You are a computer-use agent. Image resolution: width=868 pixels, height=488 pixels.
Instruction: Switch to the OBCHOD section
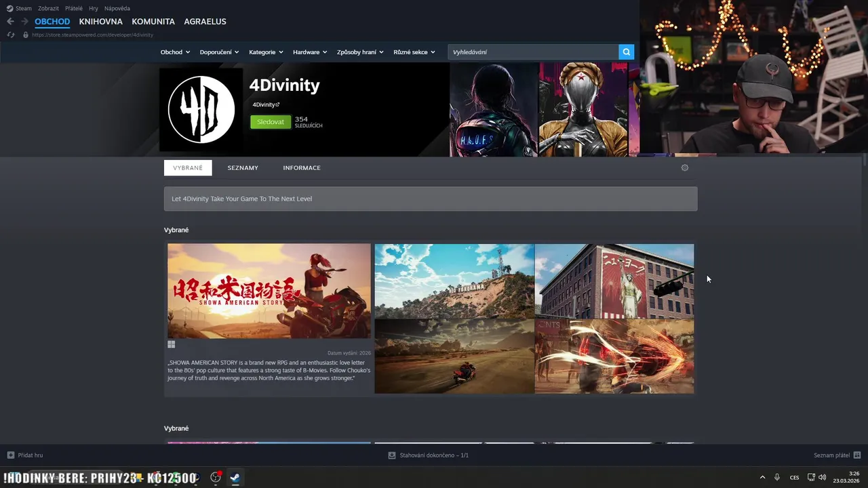52,22
